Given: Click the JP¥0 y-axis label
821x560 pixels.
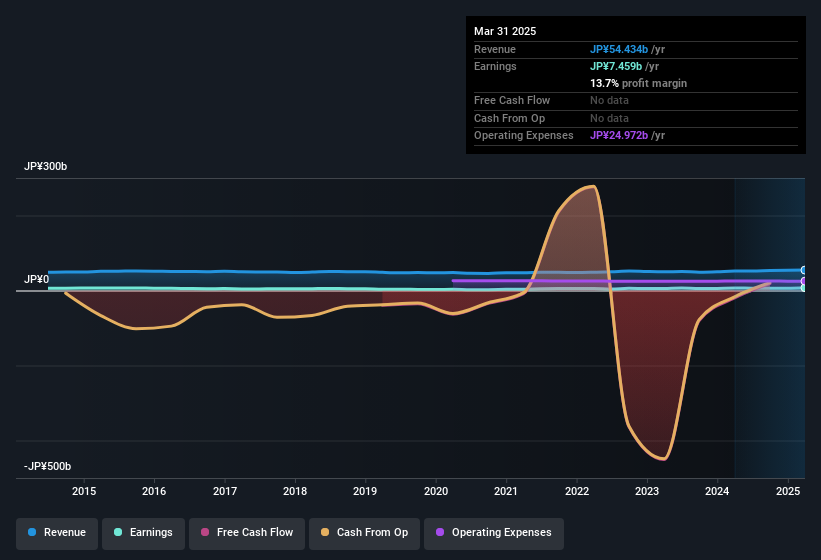Looking at the screenshot, I should point(36,279).
